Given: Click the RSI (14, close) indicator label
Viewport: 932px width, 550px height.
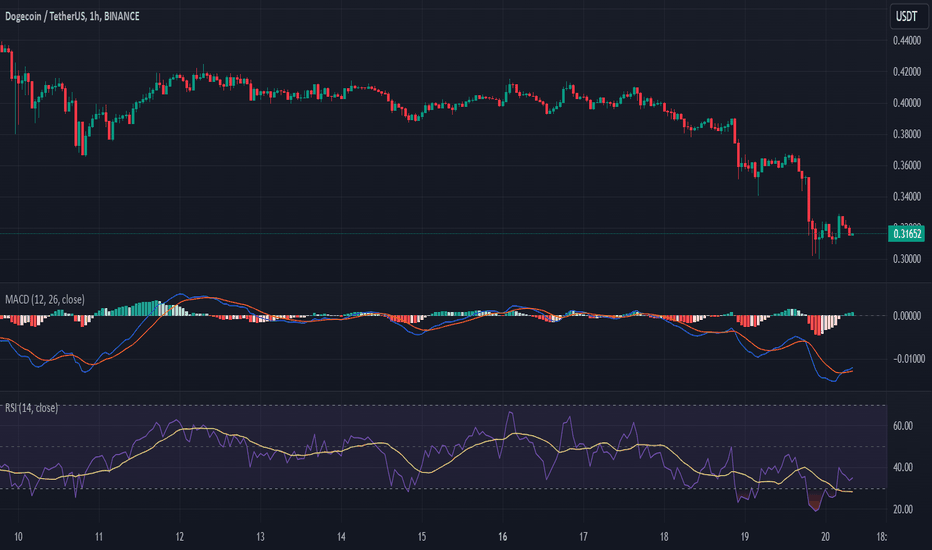Looking at the screenshot, I should (x=32, y=408).
